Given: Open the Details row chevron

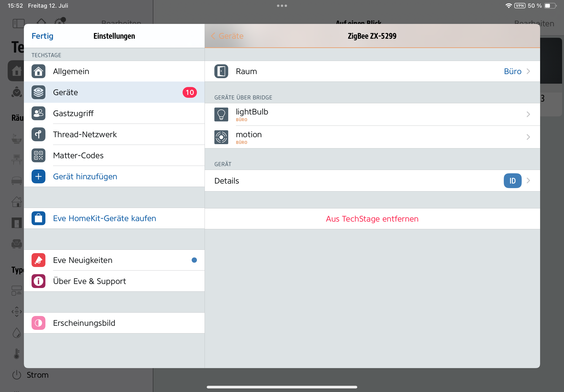Looking at the screenshot, I should 528,181.
